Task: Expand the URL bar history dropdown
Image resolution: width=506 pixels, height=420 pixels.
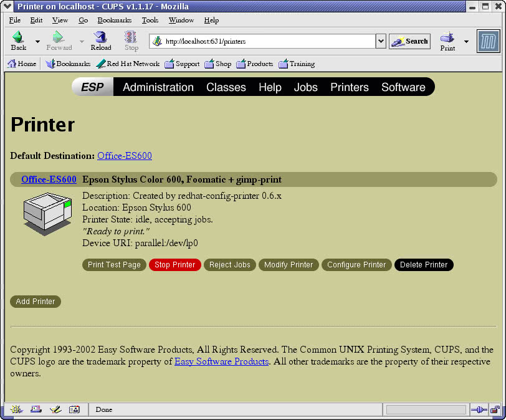Action: 381,41
